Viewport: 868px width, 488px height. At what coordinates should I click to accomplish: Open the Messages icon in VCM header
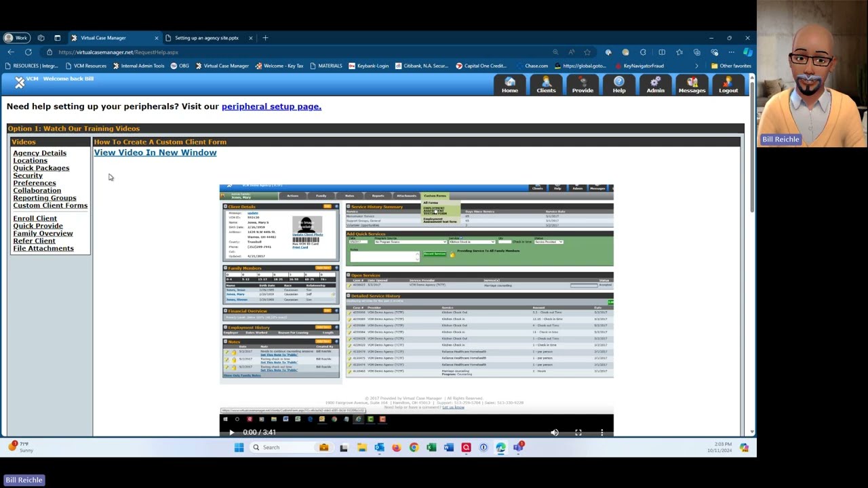[692, 85]
